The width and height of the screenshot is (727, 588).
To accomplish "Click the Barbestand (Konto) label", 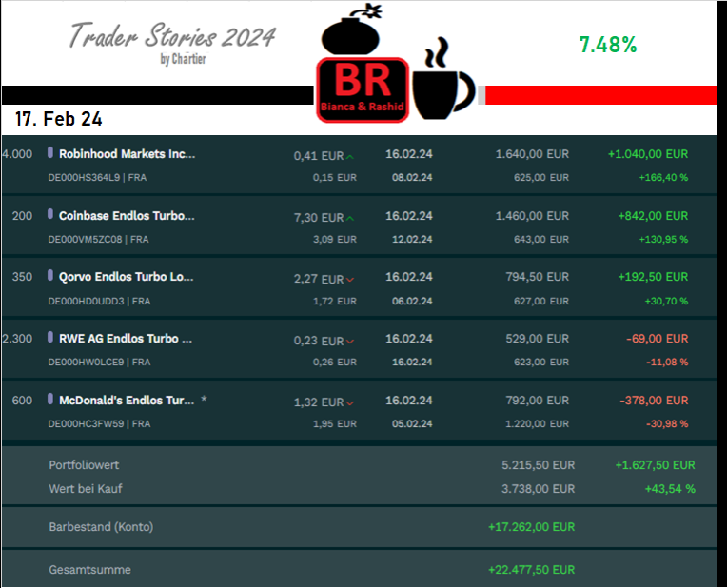I will (101, 527).
